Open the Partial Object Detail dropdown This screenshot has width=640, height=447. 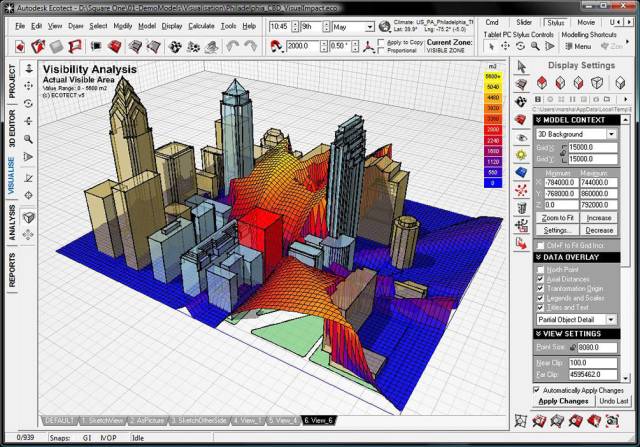coord(576,320)
